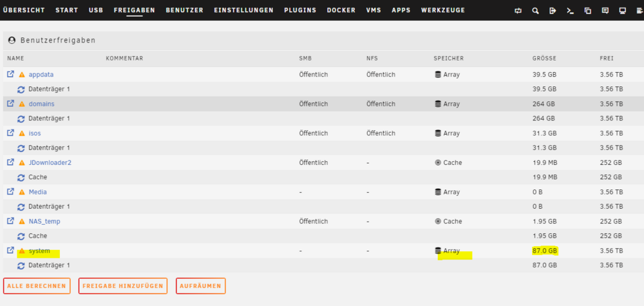Screen dimensions: 644x306
Task: Browse domains share via its open icon
Action: (11, 104)
